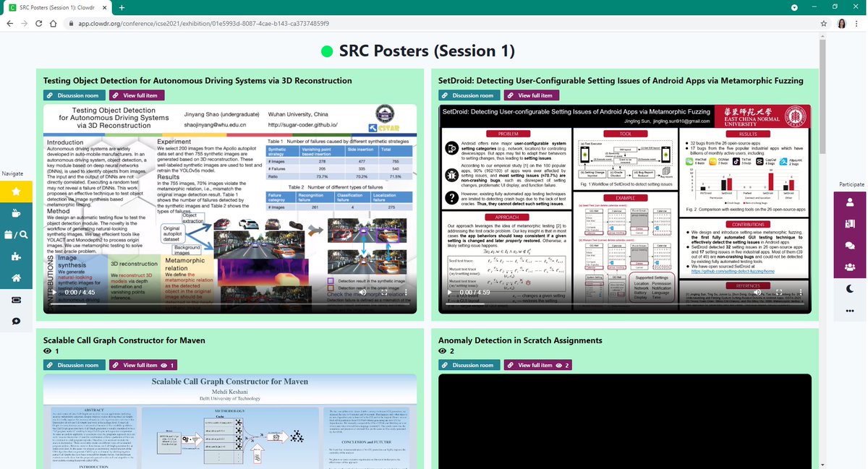
Task: Open the favourites star in Navigate sidebar
Action: (16, 192)
